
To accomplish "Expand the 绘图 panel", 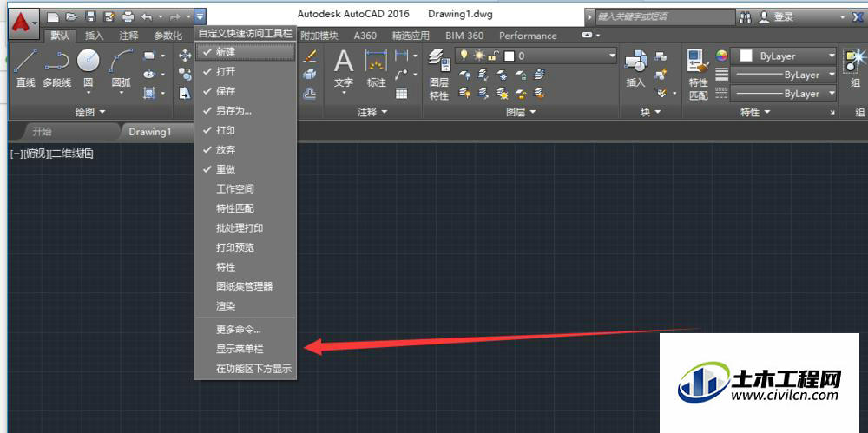I will pos(89,112).
